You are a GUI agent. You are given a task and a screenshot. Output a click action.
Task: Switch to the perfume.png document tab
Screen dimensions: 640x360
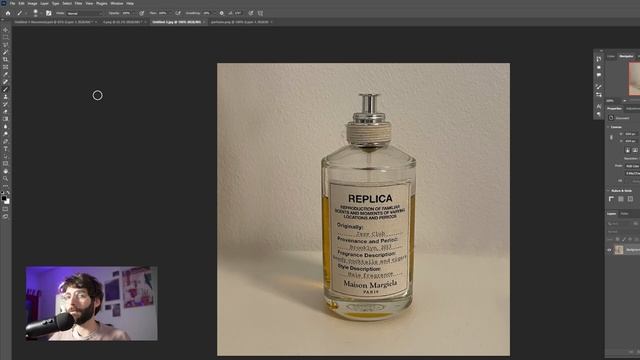point(240,22)
